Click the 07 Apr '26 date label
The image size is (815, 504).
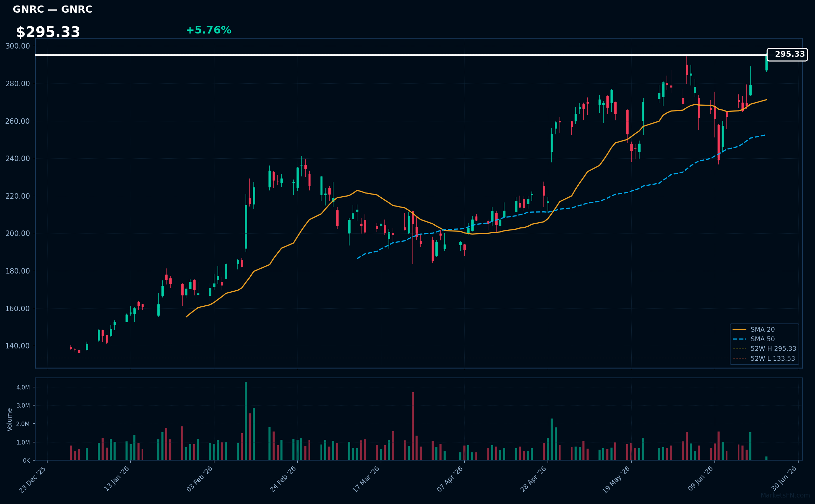[x=450, y=479]
